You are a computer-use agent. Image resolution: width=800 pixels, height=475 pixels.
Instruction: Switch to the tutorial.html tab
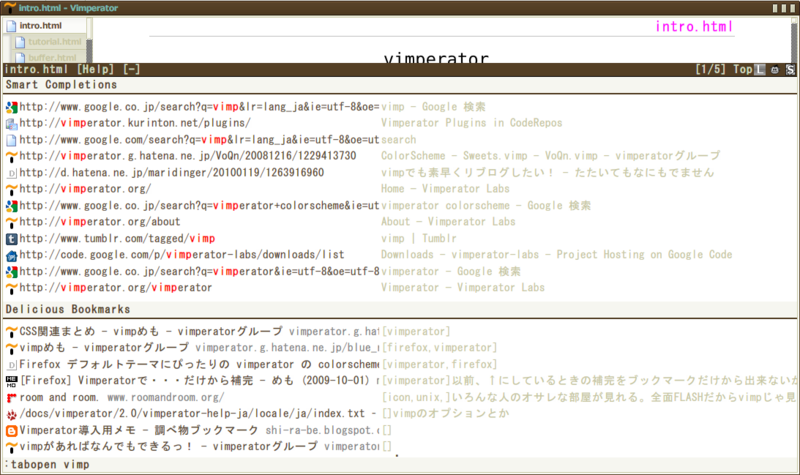tap(49, 42)
